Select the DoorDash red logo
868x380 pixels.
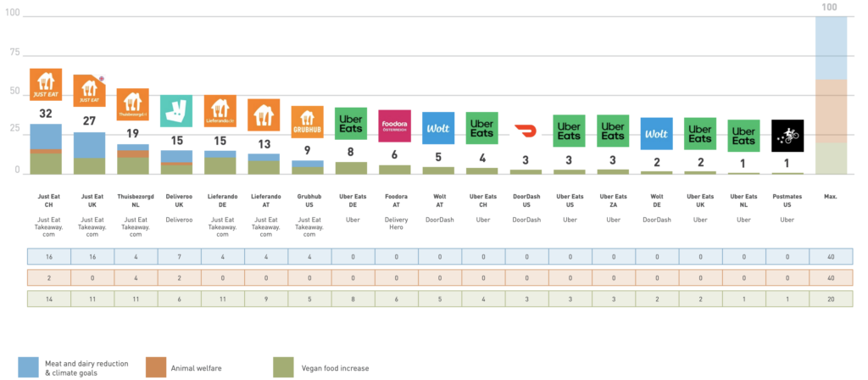(525, 131)
